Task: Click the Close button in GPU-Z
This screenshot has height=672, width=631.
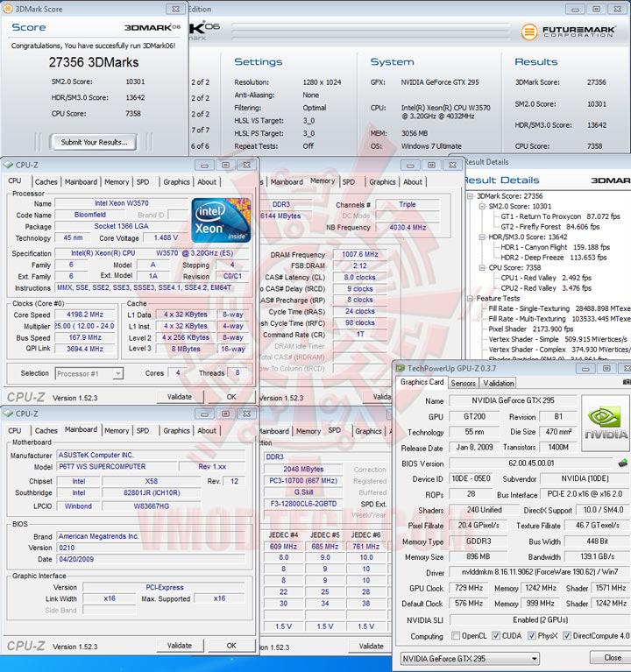Action: point(612,657)
